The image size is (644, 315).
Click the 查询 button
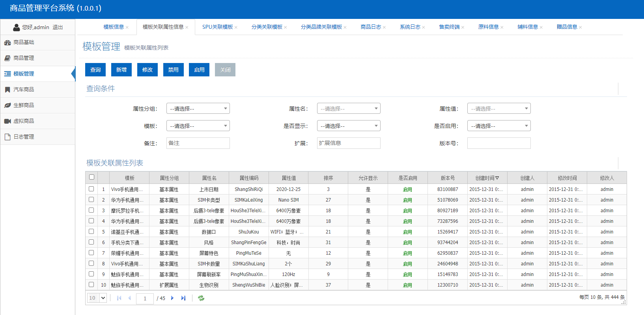coord(95,70)
